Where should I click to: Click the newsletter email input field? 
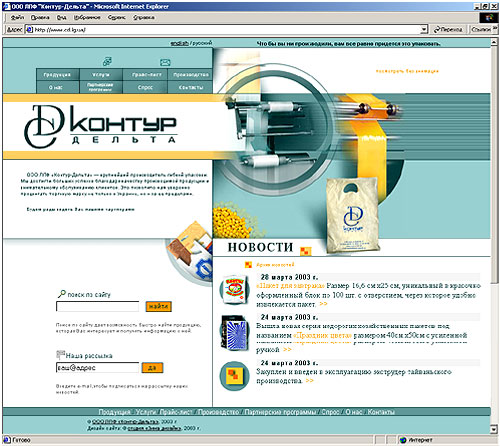[97, 368]
